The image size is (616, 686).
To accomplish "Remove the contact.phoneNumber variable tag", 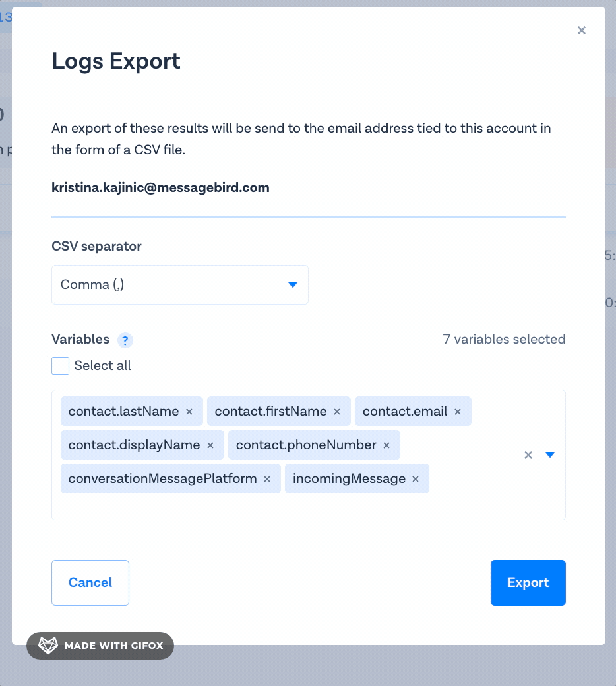I will coord(386,445).
